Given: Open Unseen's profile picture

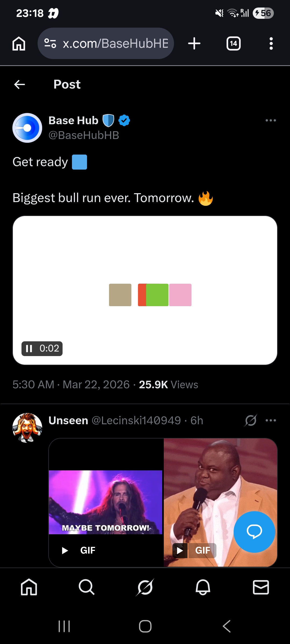Looking at the screenshot, I should (27, 427).
